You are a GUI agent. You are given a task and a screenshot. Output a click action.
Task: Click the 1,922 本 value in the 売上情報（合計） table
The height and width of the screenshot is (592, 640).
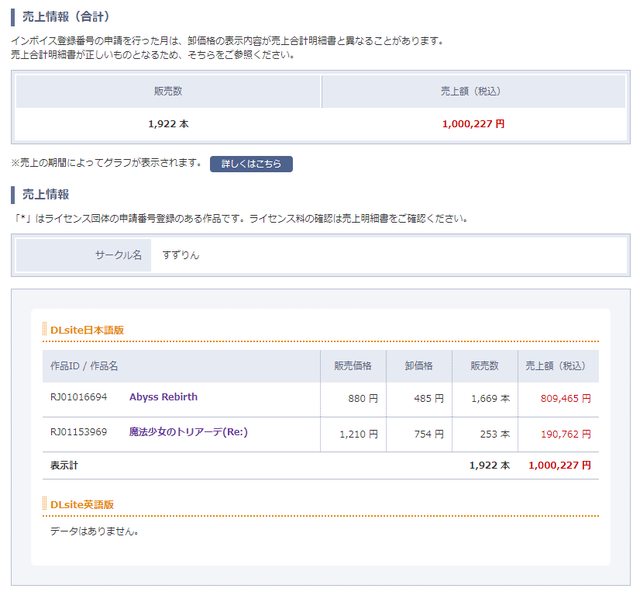(x=169, y=124)
